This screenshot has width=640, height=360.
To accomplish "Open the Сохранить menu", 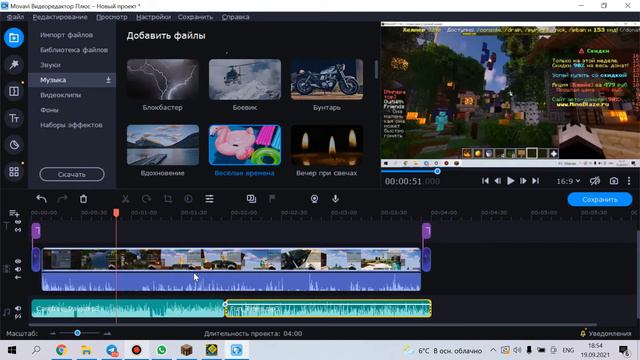I will [195, 17].
